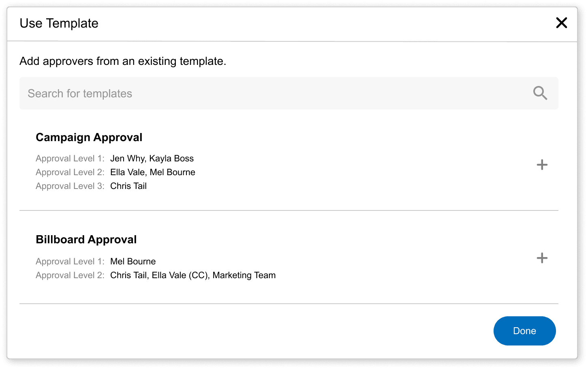Click Chris Tail under Campaign Approval Level 3
The width and height of the screenshot is (588, 369).
click(x=128, y=186)
